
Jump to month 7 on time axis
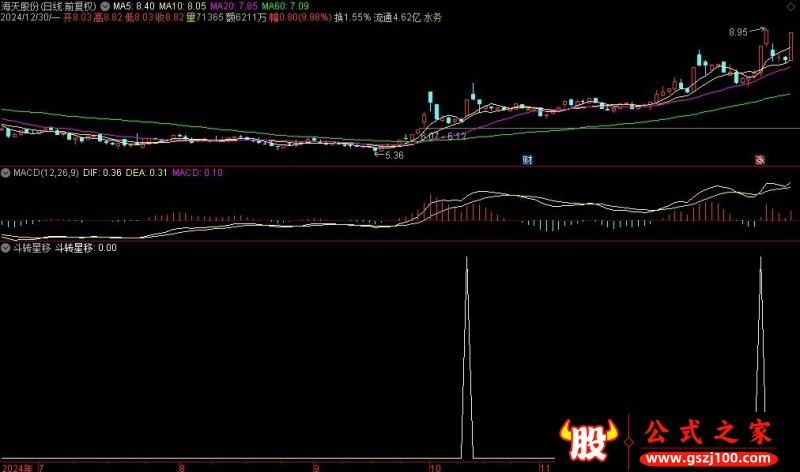pos(41,467)
